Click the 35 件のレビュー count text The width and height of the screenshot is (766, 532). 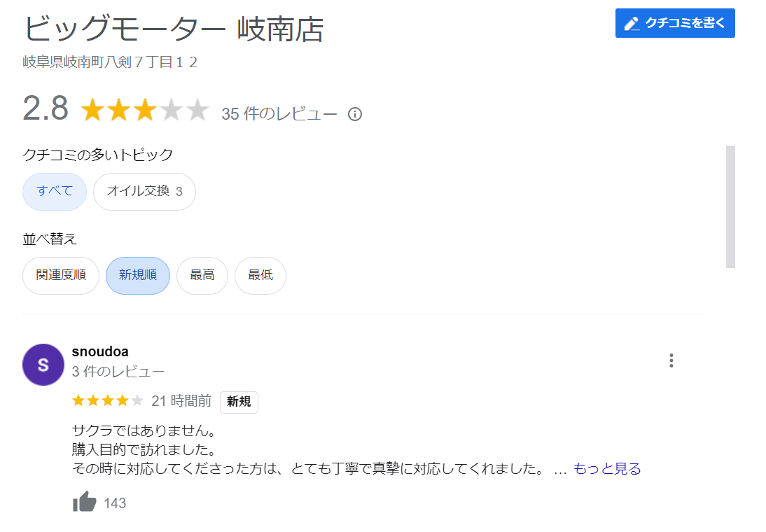279,114
